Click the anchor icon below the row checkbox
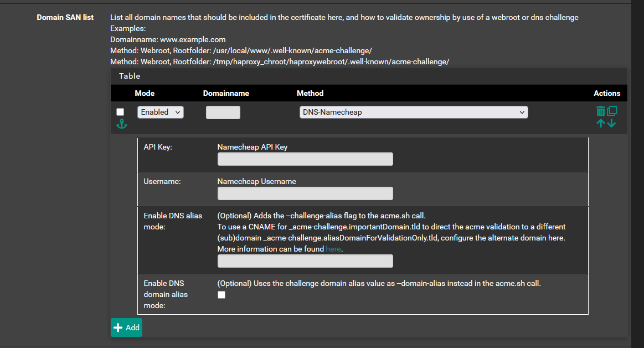This screenshot has width=644, height=348. point(121,124)
